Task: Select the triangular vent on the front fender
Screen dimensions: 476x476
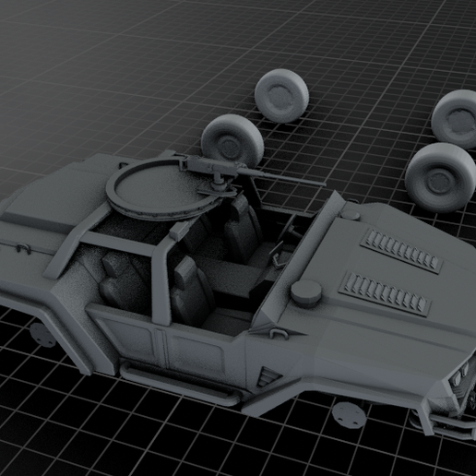Action: [269, 376]
